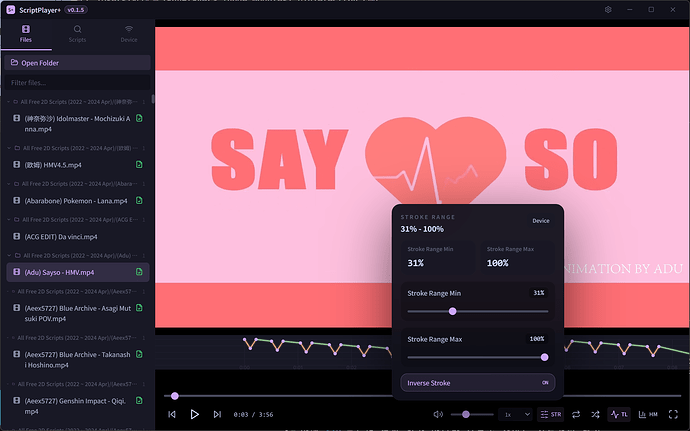
Task: Select file (Adu) Sayso - HMV.mp4
Action: [x=77, y=272]
